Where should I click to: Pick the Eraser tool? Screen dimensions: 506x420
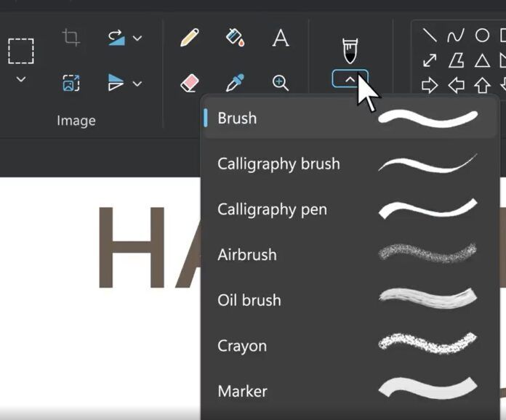point(190,84)
